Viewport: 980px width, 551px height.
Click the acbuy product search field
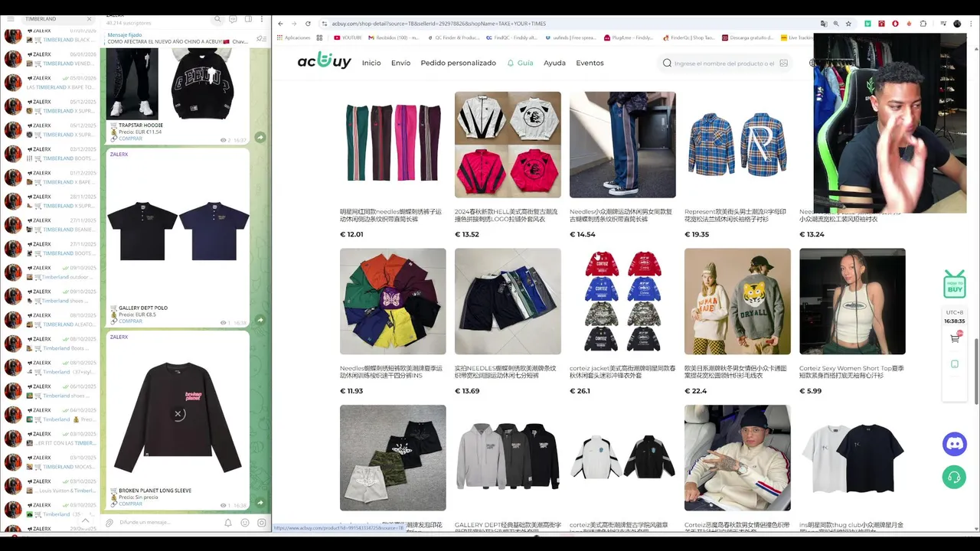point(724,64)
